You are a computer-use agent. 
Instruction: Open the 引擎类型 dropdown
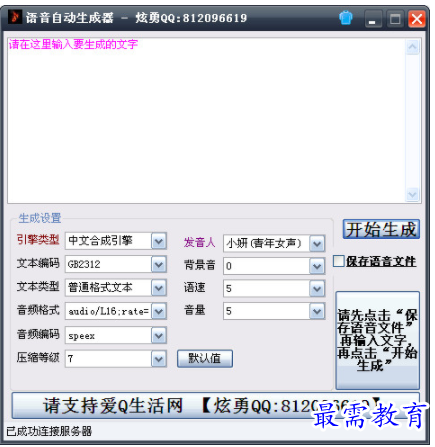click(159, 241)
